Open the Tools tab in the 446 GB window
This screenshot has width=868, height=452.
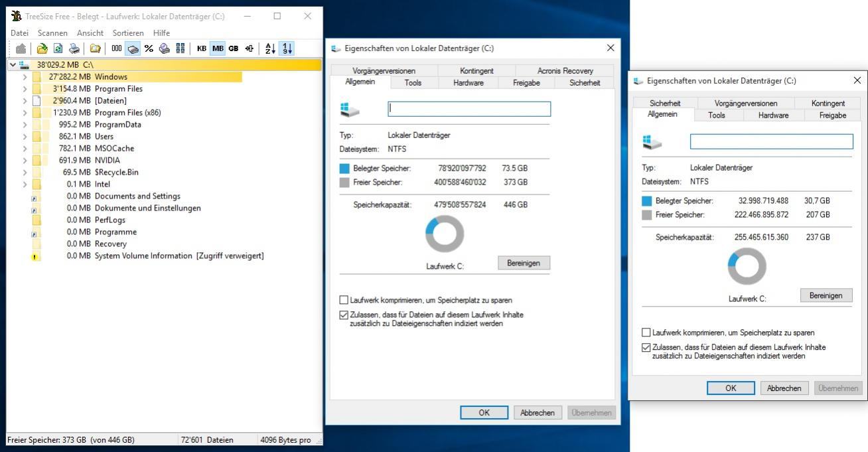[413, 83]
